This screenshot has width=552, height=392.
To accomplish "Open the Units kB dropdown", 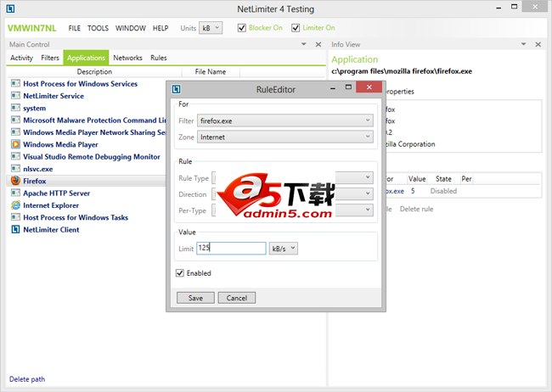I will tap(211, 28).
